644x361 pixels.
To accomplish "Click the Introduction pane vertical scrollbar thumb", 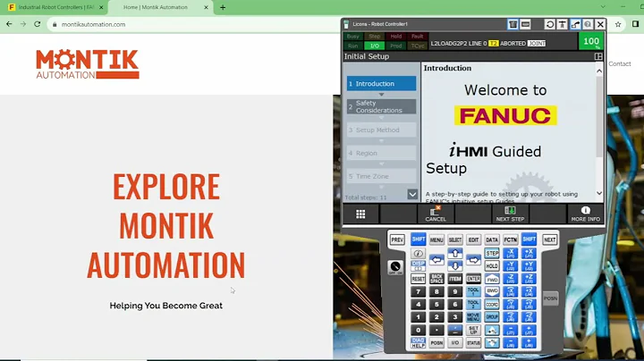I will point(599,117).
